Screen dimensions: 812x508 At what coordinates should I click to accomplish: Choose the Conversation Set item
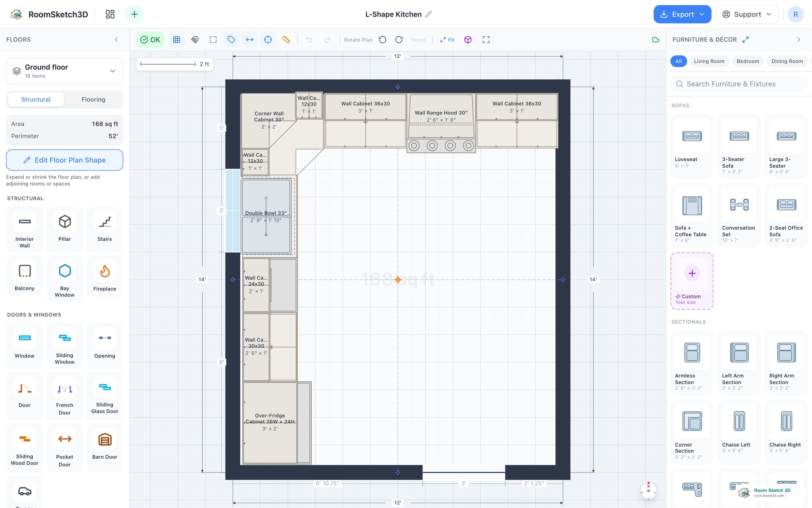[739, 215]
